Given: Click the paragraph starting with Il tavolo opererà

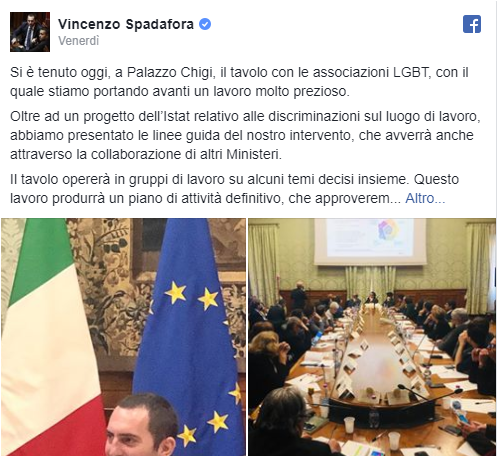Looking at the screenshot, I should 234,189.
